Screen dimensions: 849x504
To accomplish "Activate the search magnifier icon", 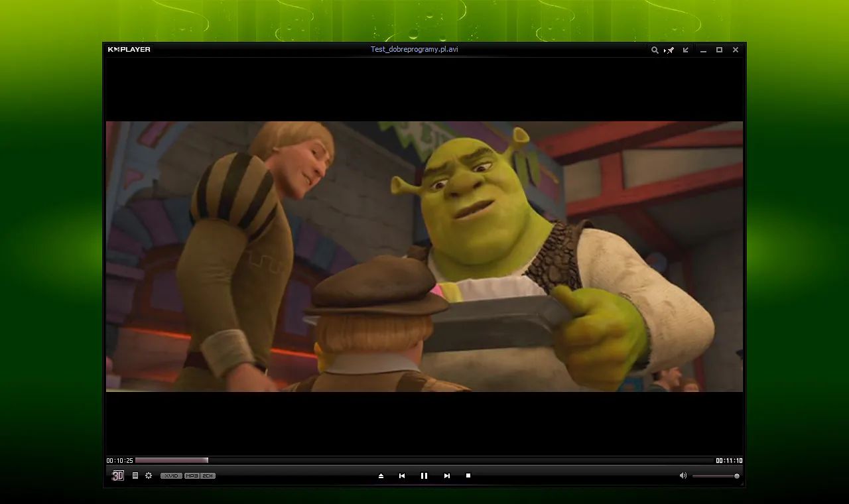I will pyautogui.click(x=655, y=50).
